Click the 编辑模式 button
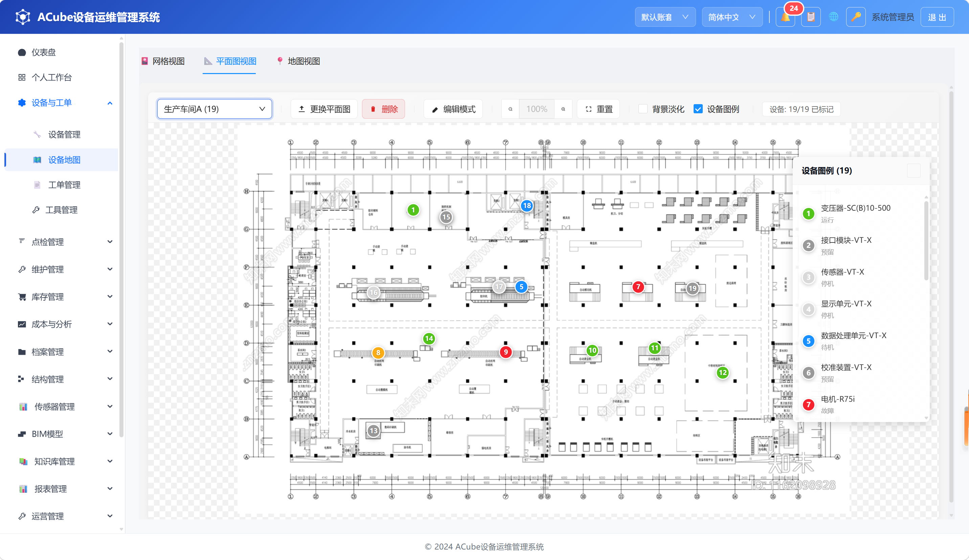This screenshot has width=969, height=560. click(453, 109)
